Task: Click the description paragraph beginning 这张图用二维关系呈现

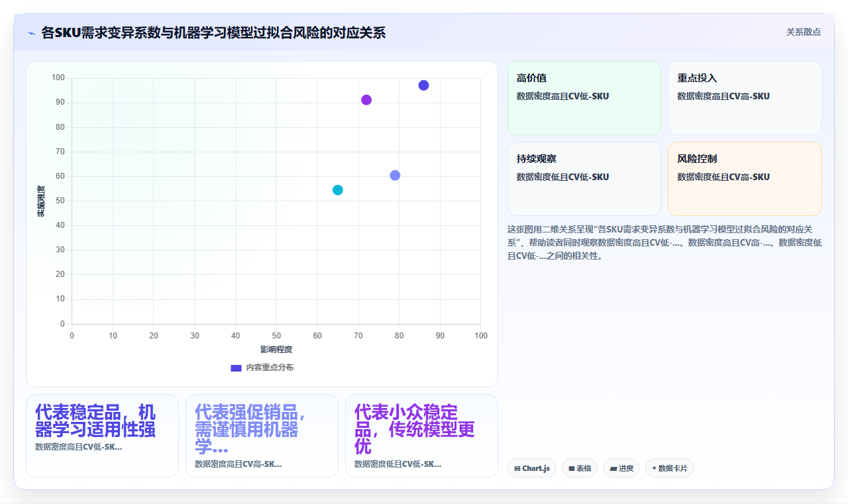Action: [664, 242]
